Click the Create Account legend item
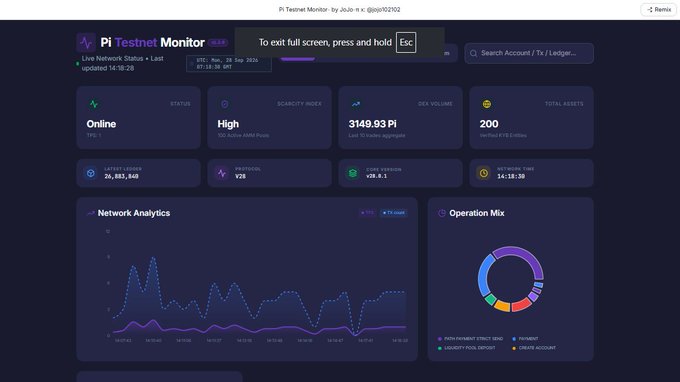 coord(534,348)
